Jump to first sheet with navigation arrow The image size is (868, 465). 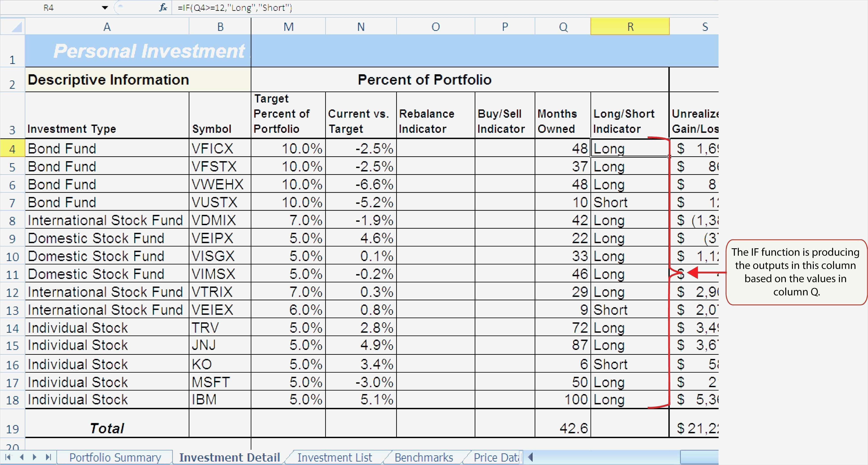8,457
